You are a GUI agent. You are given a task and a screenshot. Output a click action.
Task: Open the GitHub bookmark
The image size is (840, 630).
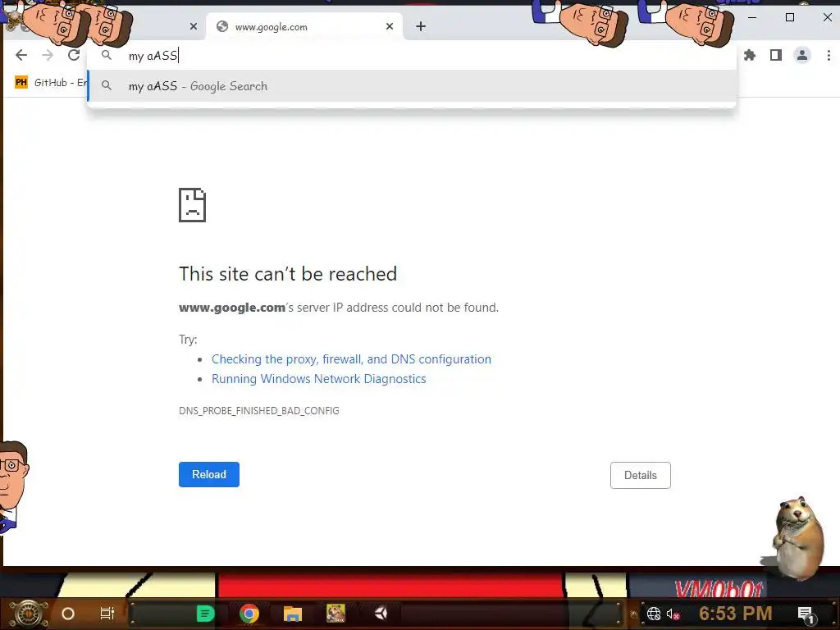(x=51, y=83)
